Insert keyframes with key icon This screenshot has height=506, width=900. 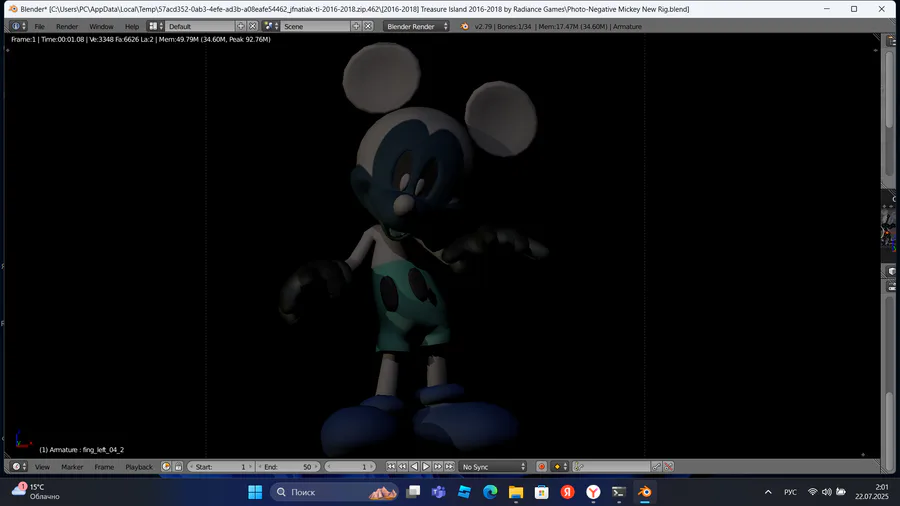(x=657, y=466)
